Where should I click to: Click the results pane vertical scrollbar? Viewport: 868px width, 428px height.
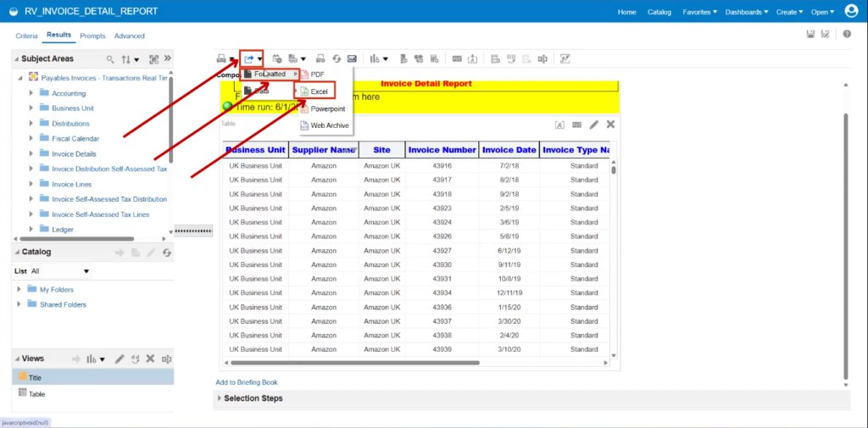tap(846, 247)
